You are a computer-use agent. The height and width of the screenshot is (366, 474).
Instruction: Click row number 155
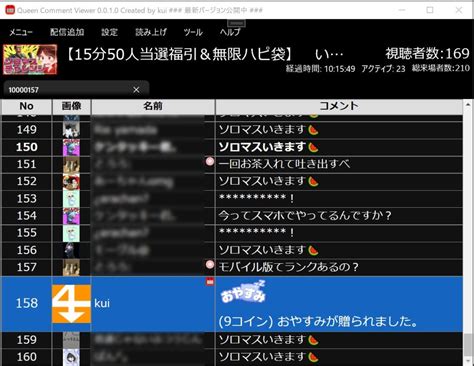click(27, 233)
